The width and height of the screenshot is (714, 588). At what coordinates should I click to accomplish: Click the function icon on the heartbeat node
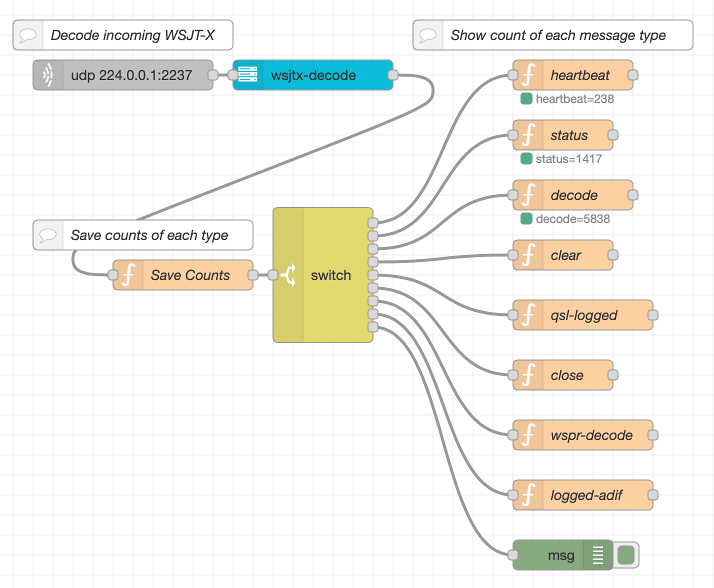tap(527, 75)
